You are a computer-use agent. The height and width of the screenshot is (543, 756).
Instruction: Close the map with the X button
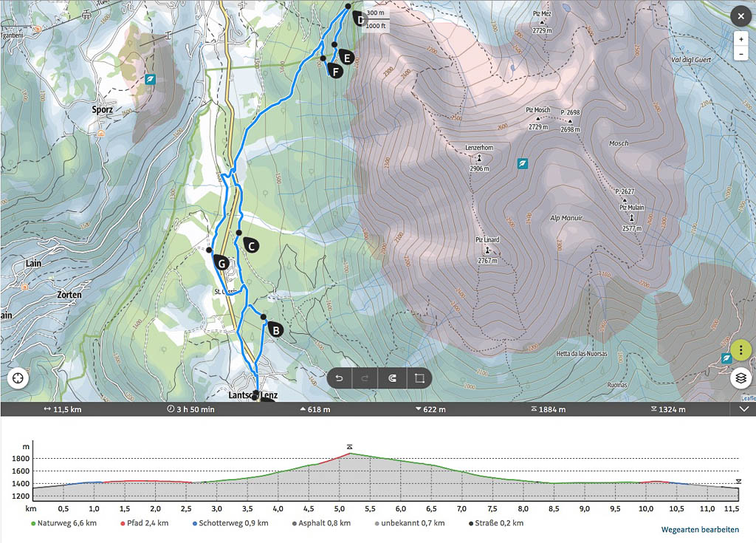click(x=741, y=16)
